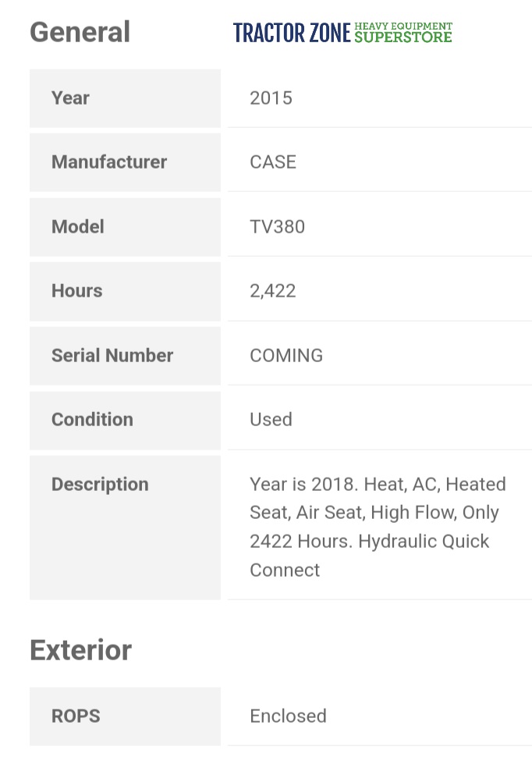
Task: Select the Used condition value
Action: pos(271,419)
